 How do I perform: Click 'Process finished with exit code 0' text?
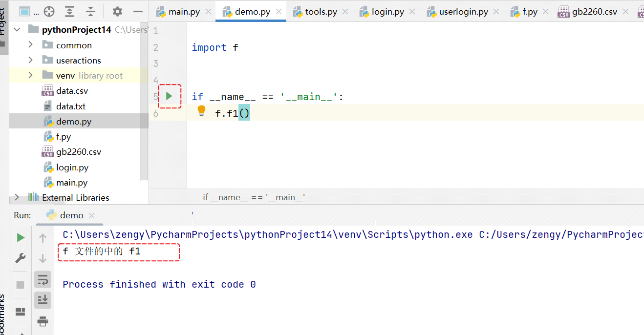click(x=159, y=284)
